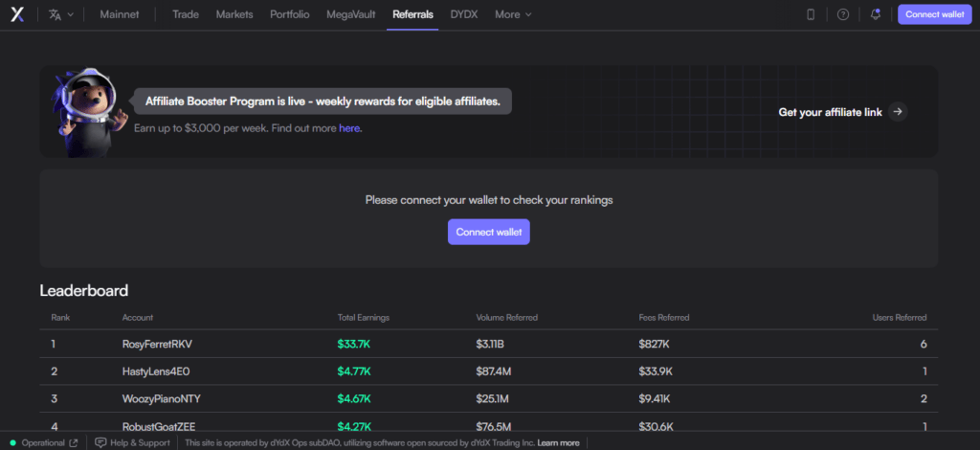Click the Affiliate Booster Program announcement bubble
Image resolution: width=980 pixels, height=450 pixels.
tap(323, 101)
